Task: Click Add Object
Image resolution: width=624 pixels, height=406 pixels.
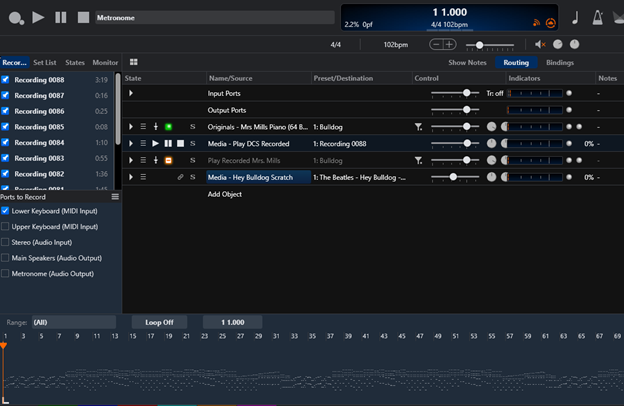Action: pyautogui.click(x=224, y=194)
